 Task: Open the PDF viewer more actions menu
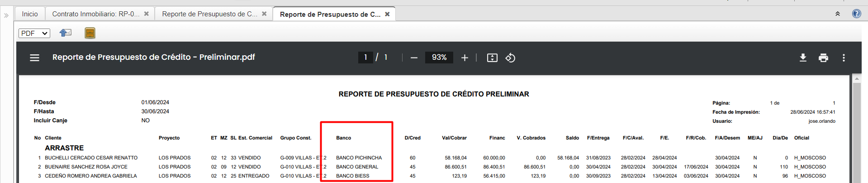(x=844, y=58)
